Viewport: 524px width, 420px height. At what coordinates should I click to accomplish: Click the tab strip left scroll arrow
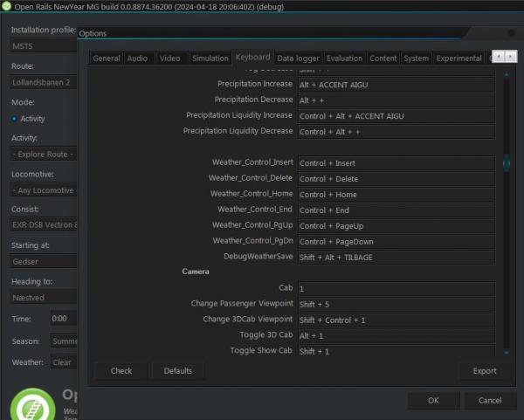click(499, 57)
